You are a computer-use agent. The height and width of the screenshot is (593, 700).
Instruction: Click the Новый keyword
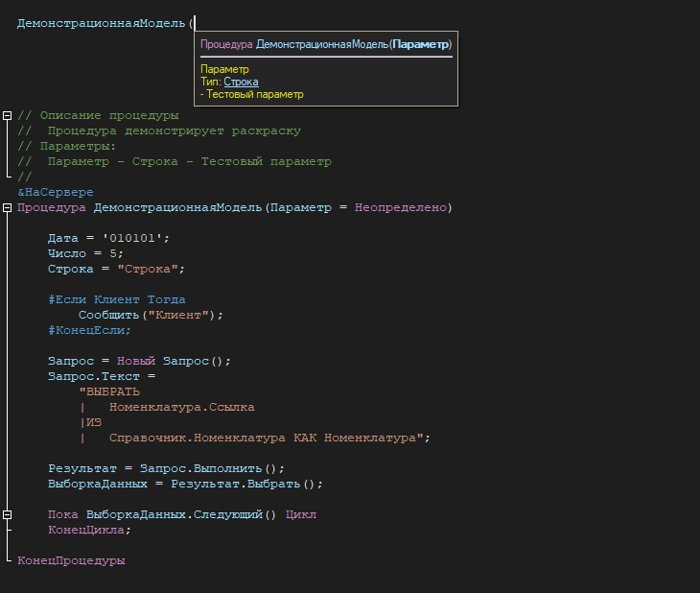(x=136, y=361)
